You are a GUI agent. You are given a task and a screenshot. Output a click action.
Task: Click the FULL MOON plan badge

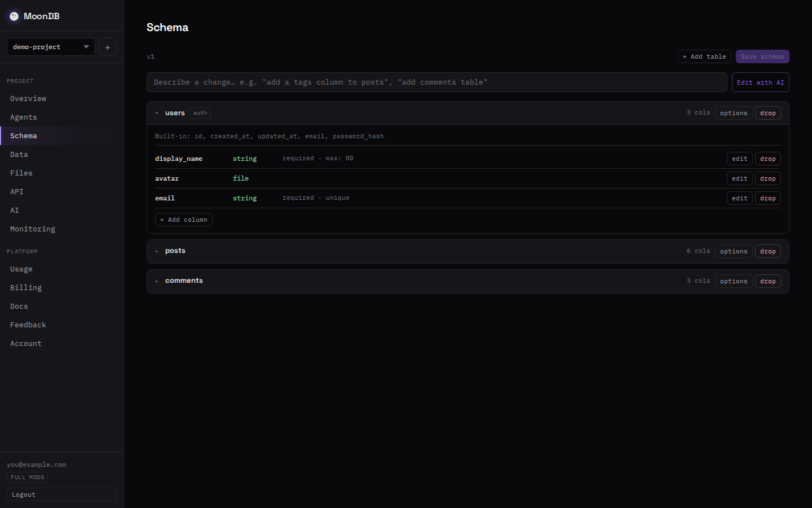[27, 478]
